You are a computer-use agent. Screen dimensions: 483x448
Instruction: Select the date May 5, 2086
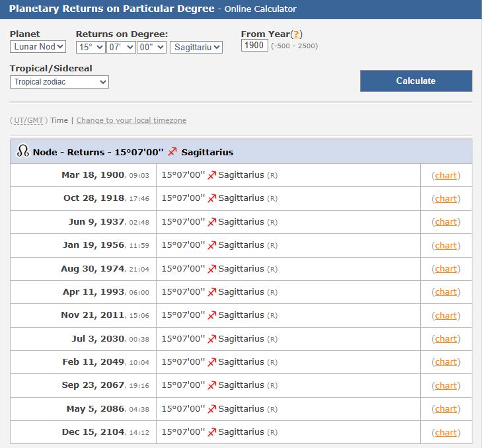click(x=95, y=408)
